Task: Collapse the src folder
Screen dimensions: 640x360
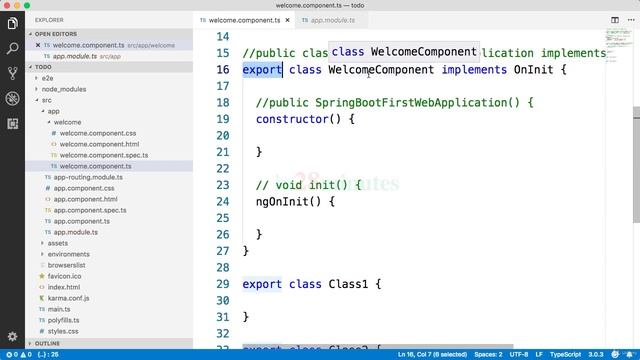Action: tap(47, 100)
